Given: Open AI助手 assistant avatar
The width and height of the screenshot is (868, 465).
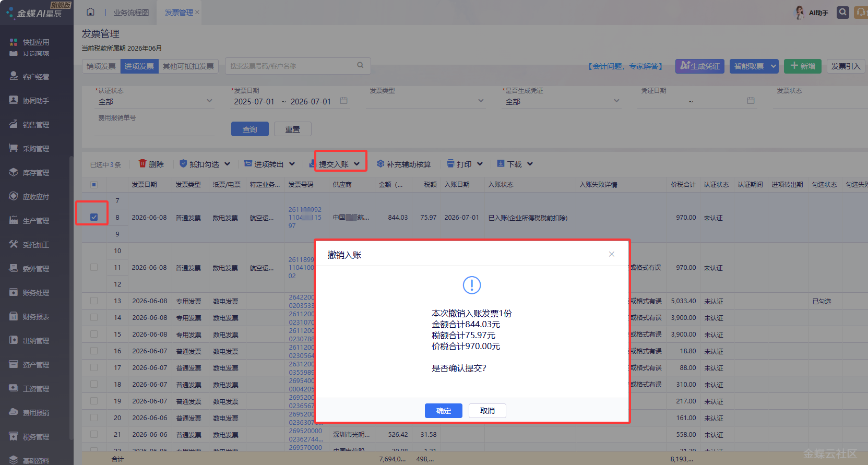Looking at the screenshot, I should point(799,13).
